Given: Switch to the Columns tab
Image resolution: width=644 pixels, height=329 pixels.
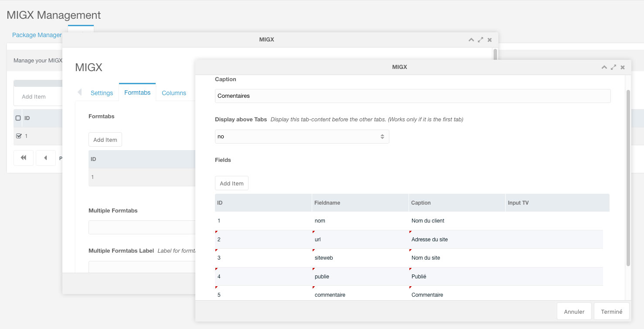Looking at the screenshot, I should click(x=174, y=93).
